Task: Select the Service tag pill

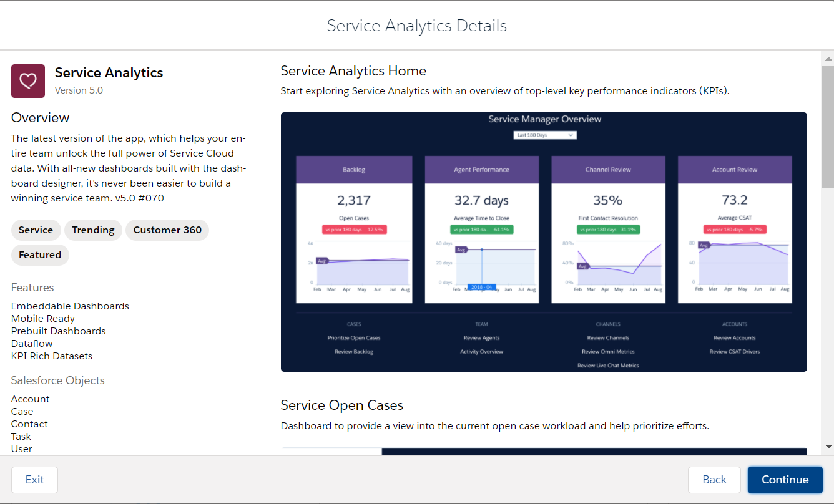Action: click(36, 230)
